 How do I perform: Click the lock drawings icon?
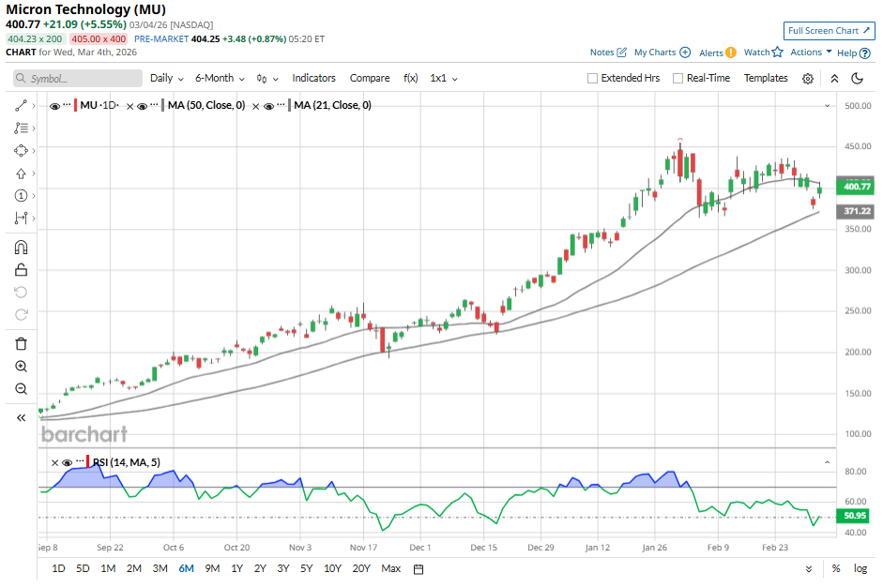(21, 270)
